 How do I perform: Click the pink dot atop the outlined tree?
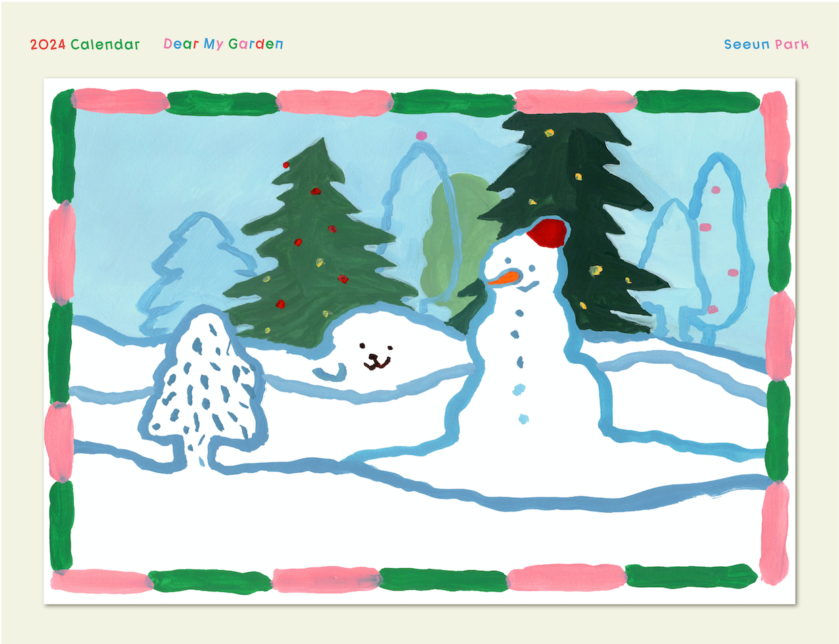422,136
